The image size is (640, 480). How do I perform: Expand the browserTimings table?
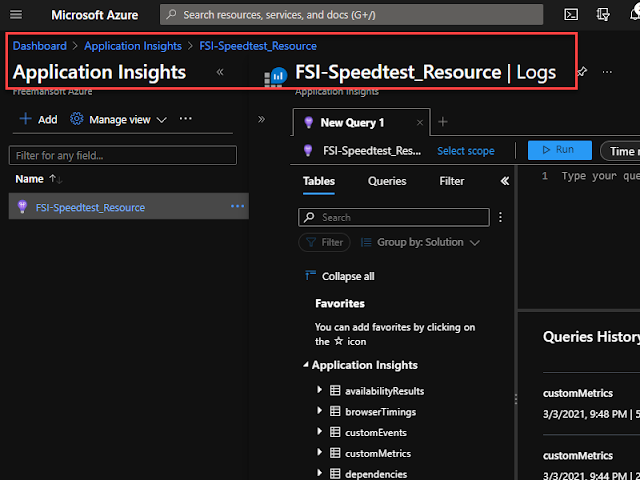[319, 411]
